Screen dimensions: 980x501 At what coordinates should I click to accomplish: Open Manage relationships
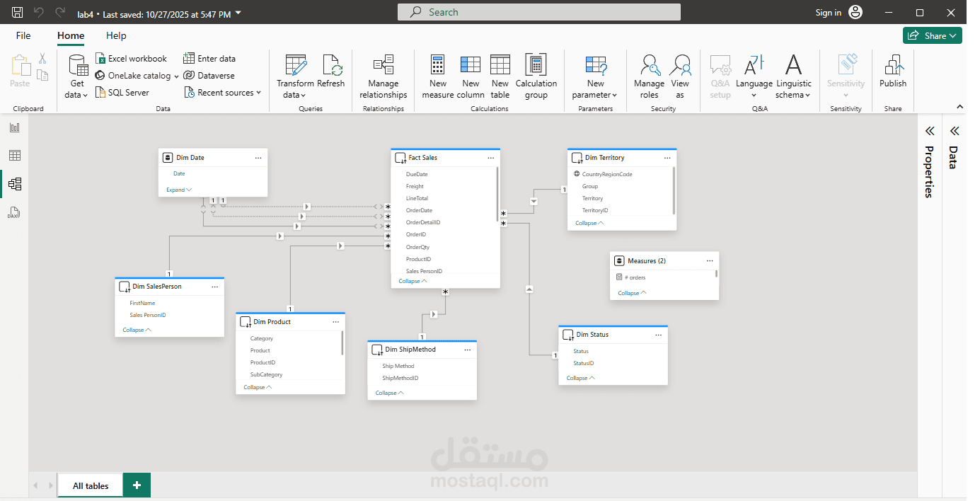point(384,76)
